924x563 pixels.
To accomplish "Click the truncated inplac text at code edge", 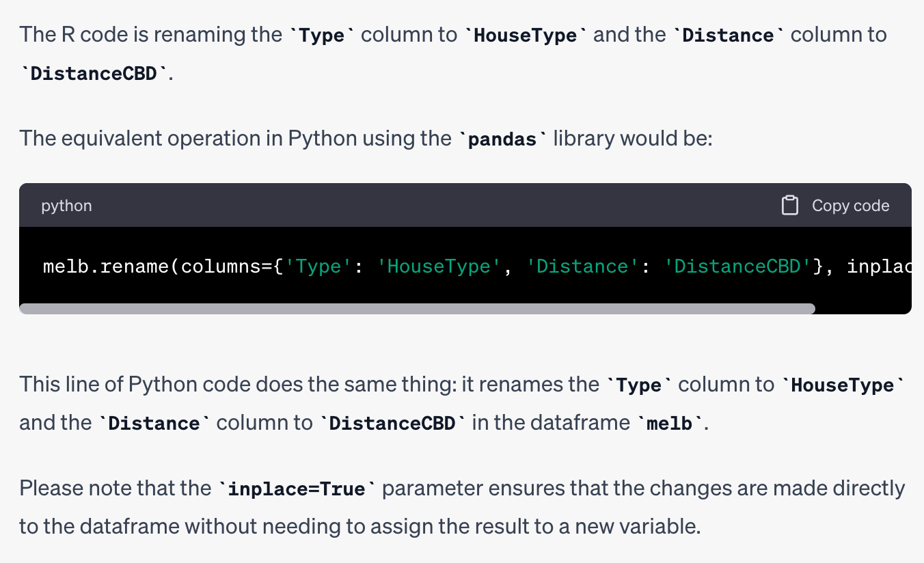I will (878, 266).
